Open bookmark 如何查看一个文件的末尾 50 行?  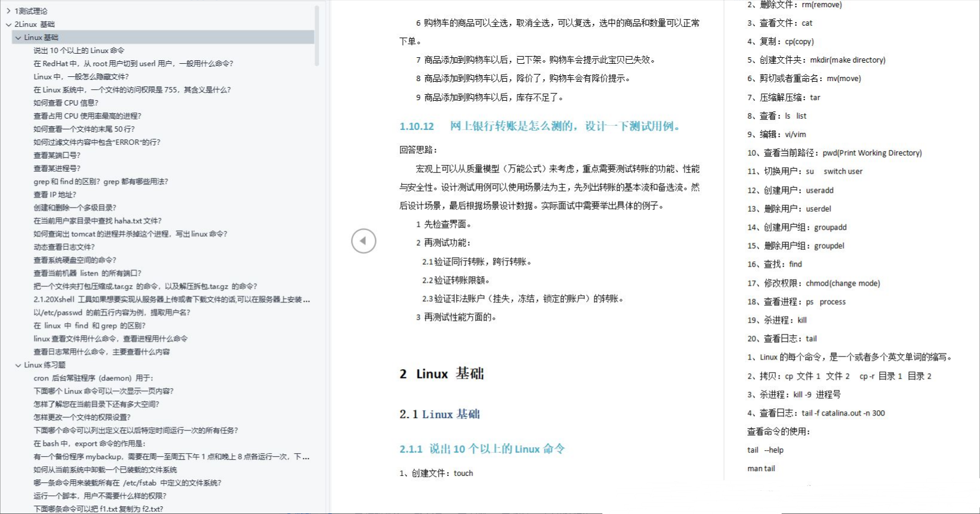[x=84, y=129]
